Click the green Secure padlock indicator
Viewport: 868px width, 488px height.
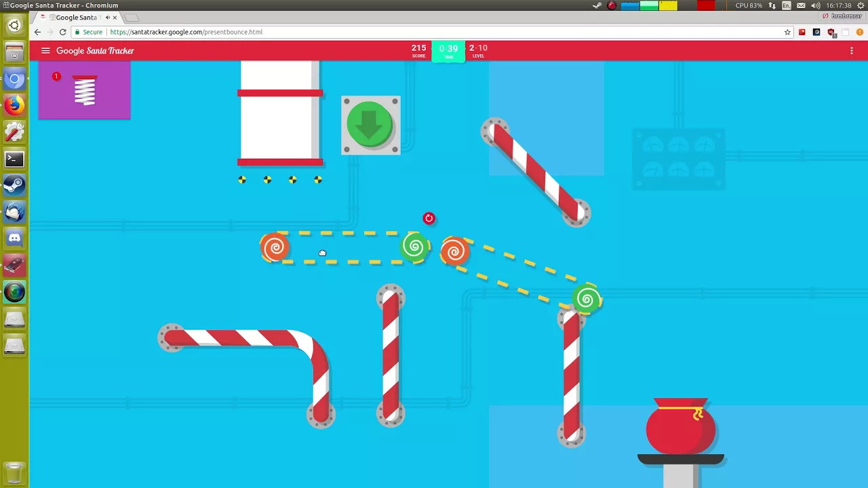click(x=89, y=32)
